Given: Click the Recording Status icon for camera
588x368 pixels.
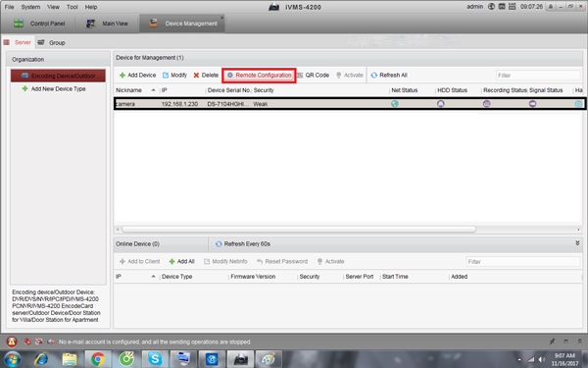Looking at the screenshot, I should click(487, 104).
